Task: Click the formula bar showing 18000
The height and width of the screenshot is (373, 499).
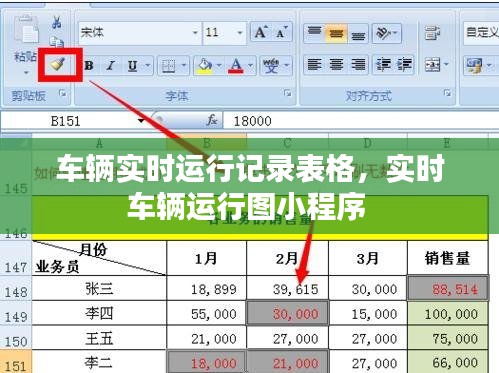Action: [361, 121]
